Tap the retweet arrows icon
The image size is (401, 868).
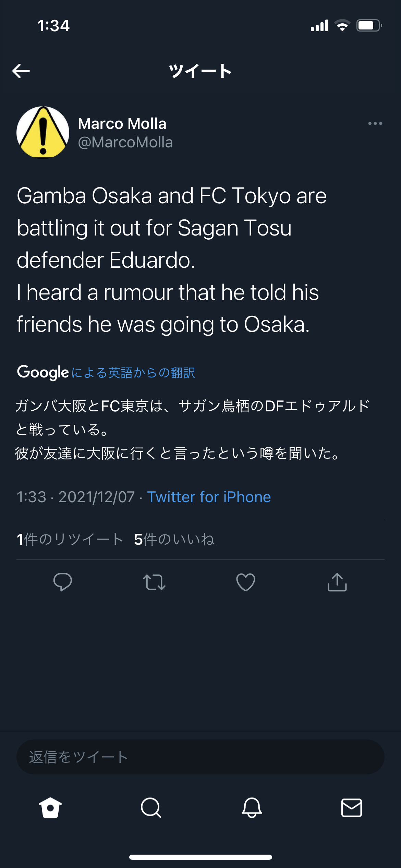(154, 582)
